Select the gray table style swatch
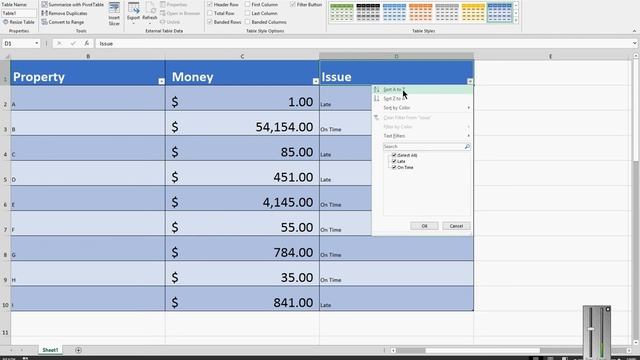Screen dimensions: 640x360 click(447, 12)
